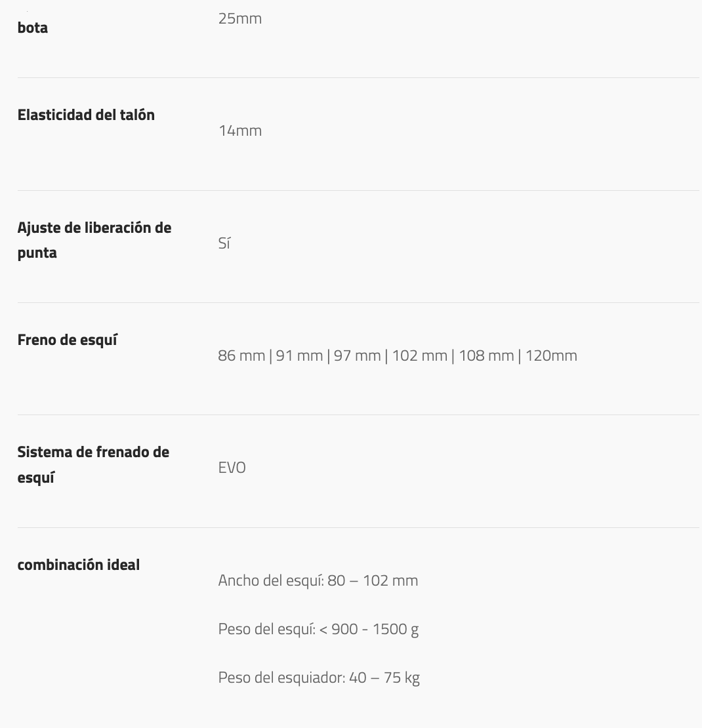The image size is (702, 728).
Task: Select the EVO brake system value
Action: (x=232, y=468)
